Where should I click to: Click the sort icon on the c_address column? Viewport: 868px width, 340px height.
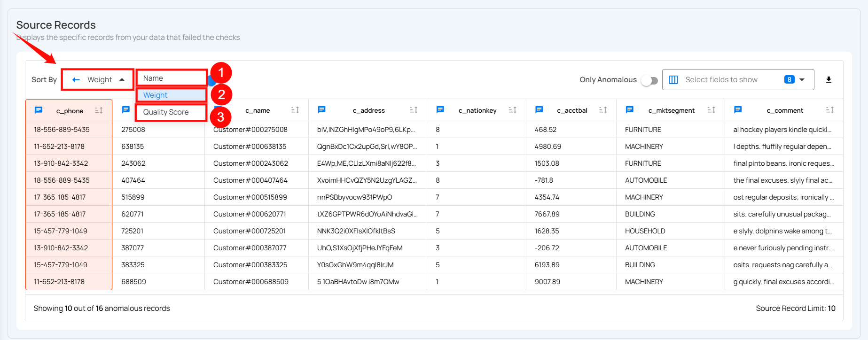(x=414, y=110)
